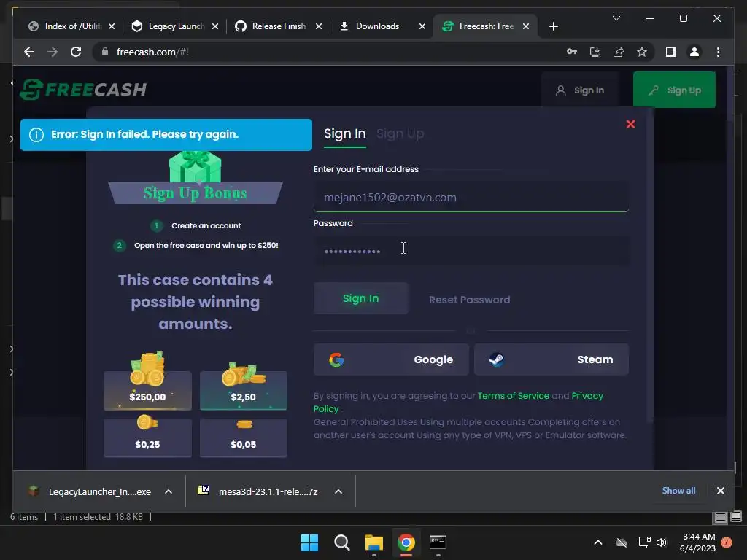Viewport: 747px width, 560px height.
Task: Click the Chrome taskbar icon
Action: coord(406,542)
